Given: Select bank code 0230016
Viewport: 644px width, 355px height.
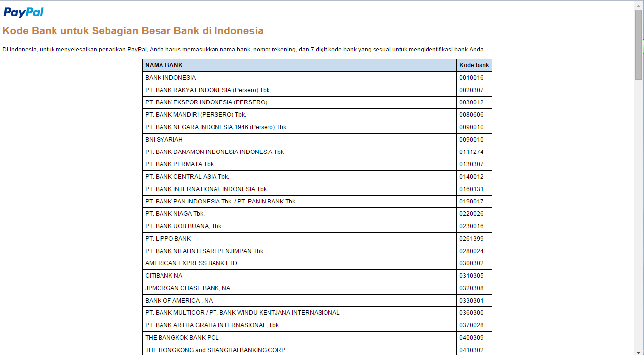Looking at the screenshot, I should point(471,226).
